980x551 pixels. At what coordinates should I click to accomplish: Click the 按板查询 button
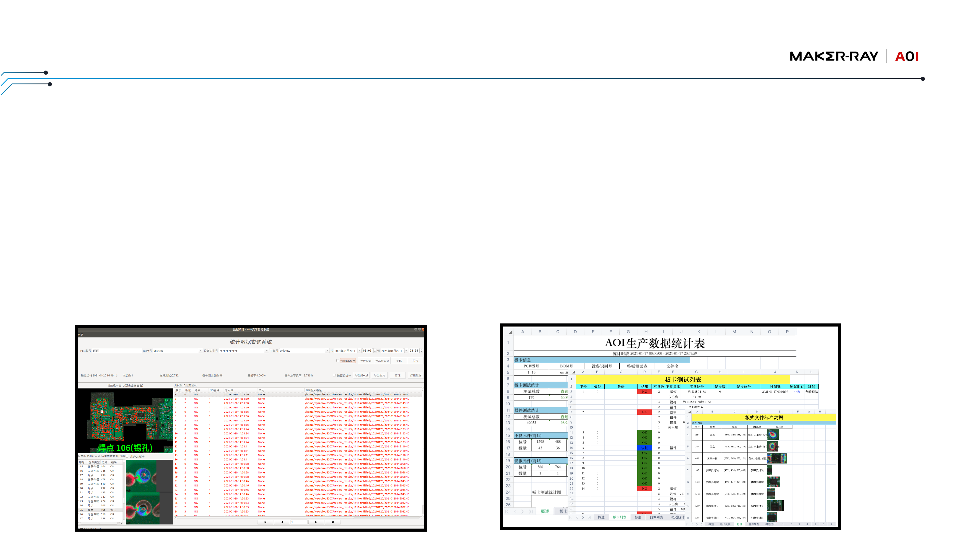point(366,360)
